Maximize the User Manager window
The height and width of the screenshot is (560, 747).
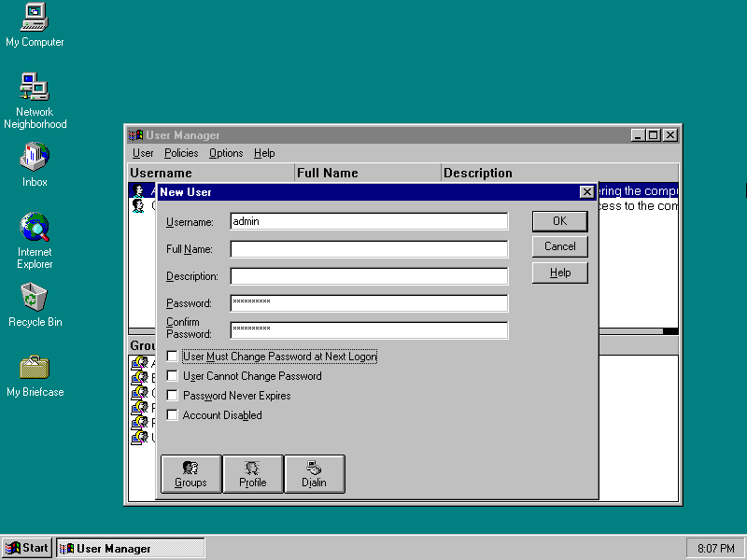pyautogui.click(x=653, y=135)
